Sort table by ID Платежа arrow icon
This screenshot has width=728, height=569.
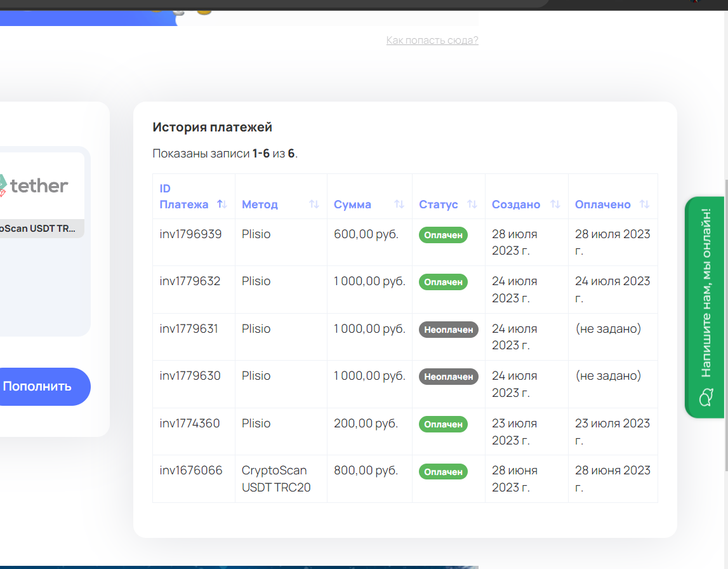tap(222, 204)
